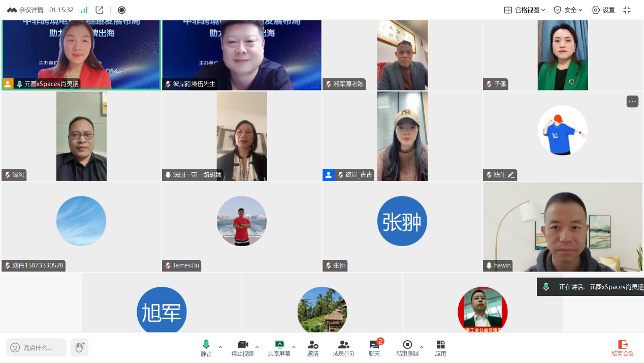Stop video with 停止视频 button
This screenshot has height=363, width=644.
click(242, 348)
